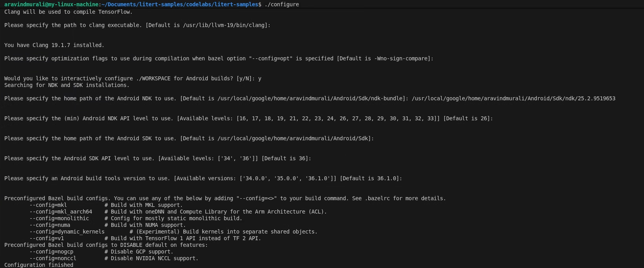
Task: Click the available NDK API levels list
Action: coord(338,118)
